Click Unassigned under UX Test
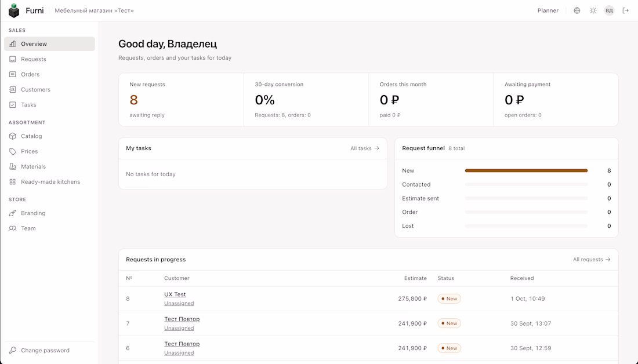This screenshot has height=364, width=638. [179, 303]
